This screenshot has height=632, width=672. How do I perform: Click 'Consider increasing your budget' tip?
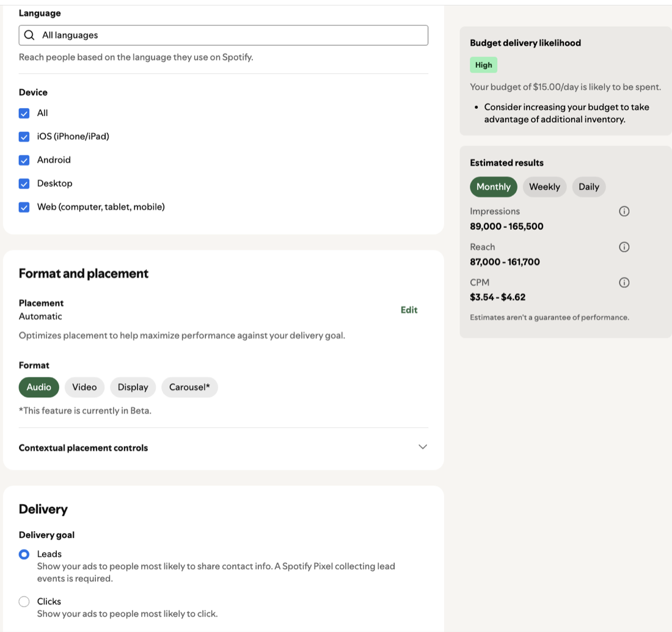click(x=566, y=113)
